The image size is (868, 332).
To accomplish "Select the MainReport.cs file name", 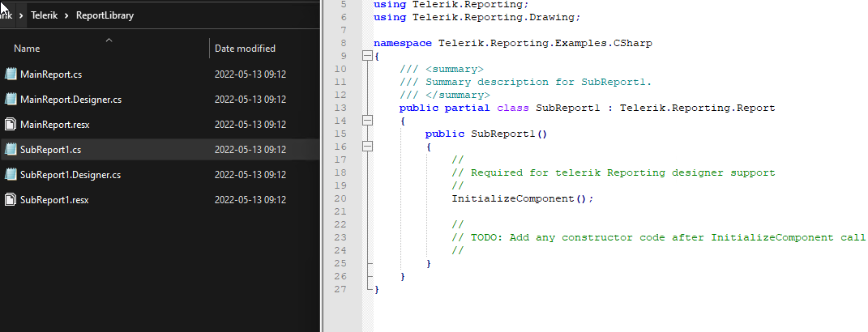I will click(51, 74).
